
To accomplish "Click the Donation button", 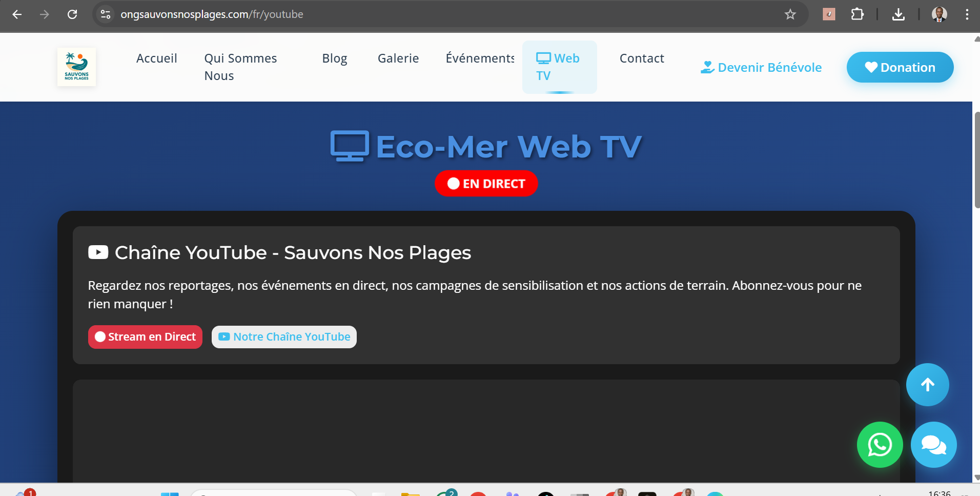I will (x=900, y=67).
